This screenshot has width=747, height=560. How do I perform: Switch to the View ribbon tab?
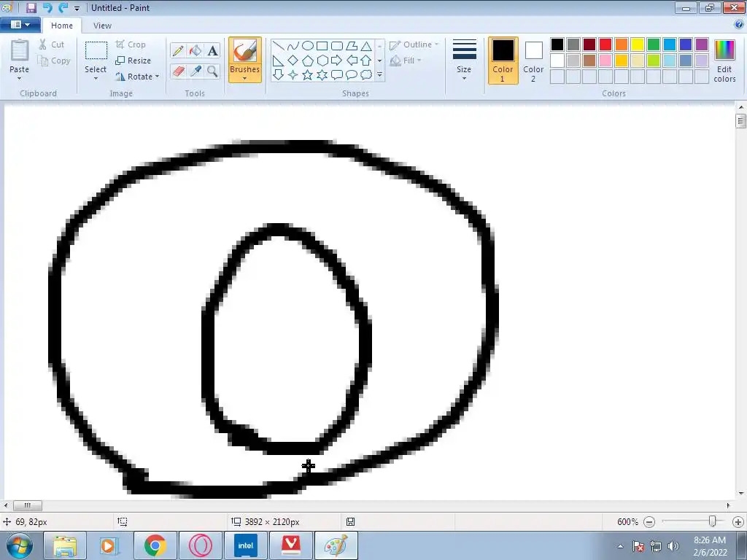click(102, 26)
